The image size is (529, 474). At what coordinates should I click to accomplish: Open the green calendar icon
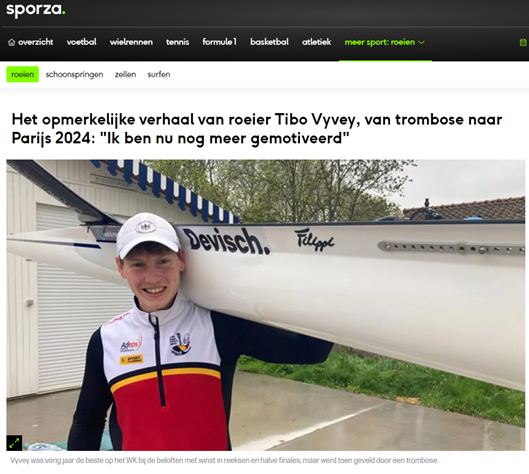point(523,42)
